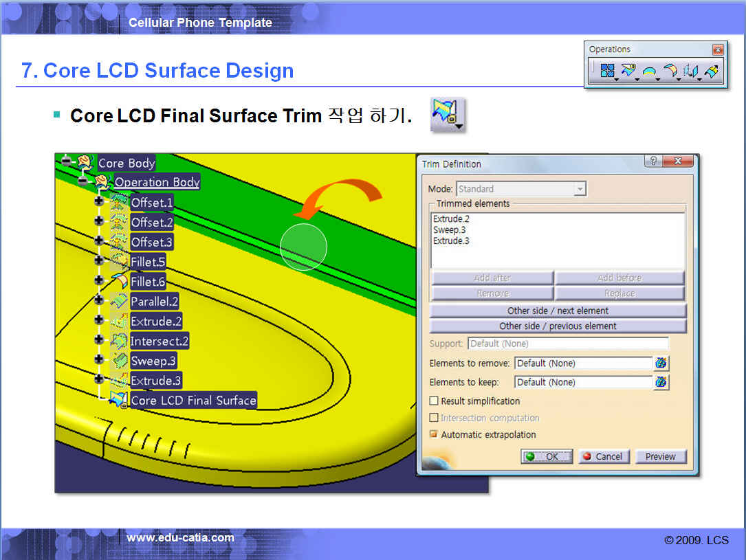Toggle Automatic extrapolation checkbox
Screen dimensions: 746x560
tap(434, 435)
